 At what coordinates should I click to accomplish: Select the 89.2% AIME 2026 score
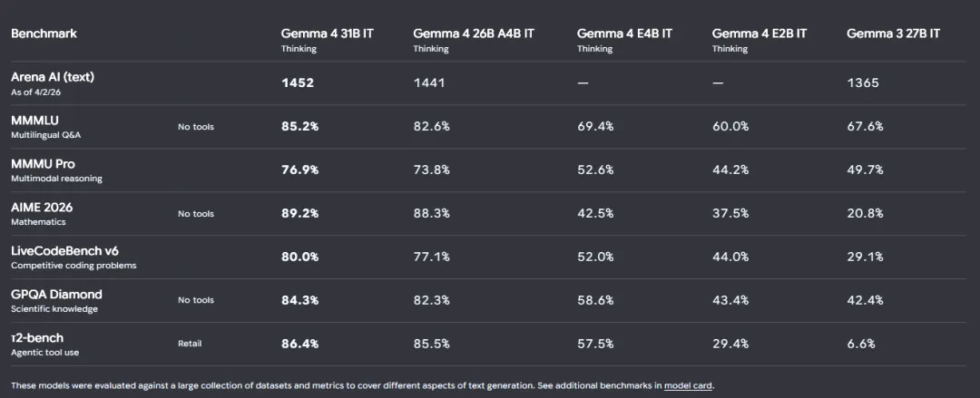click(x=299, y=213)
